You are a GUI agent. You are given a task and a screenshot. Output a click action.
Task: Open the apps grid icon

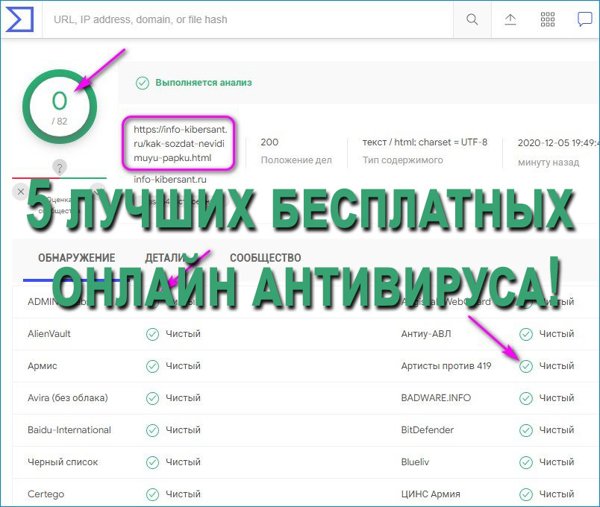[x=547, y=20]
